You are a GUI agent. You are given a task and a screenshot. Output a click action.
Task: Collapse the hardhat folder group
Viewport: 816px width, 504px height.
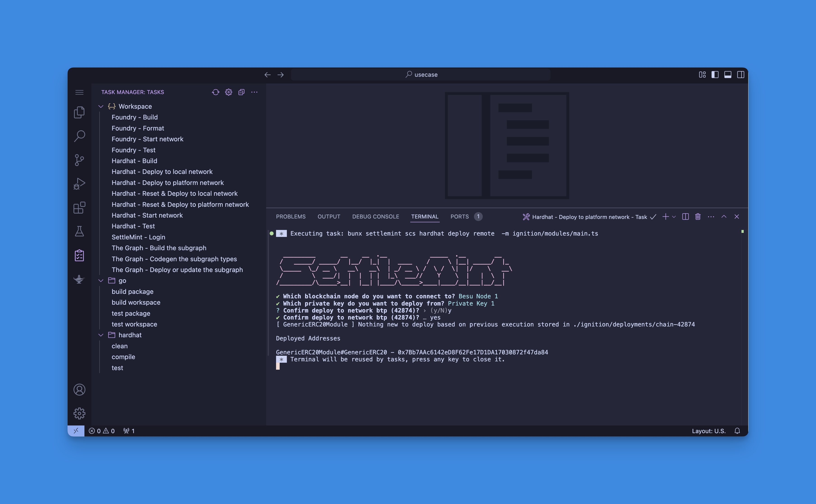click(x=101, y=335)
